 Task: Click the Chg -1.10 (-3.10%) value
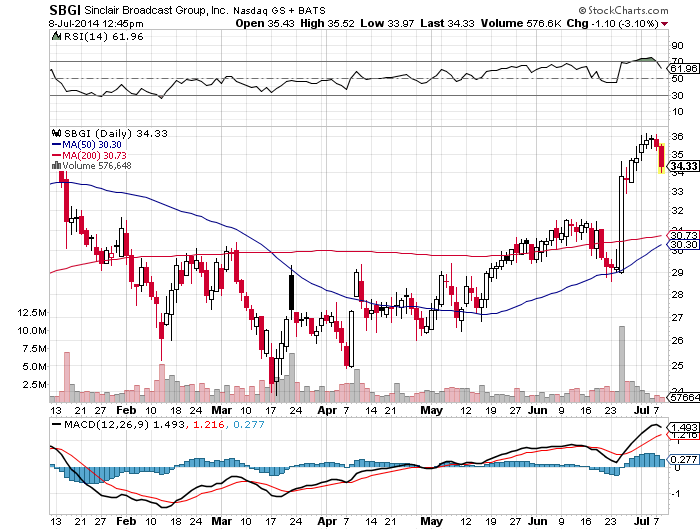(x=612, y=23)
